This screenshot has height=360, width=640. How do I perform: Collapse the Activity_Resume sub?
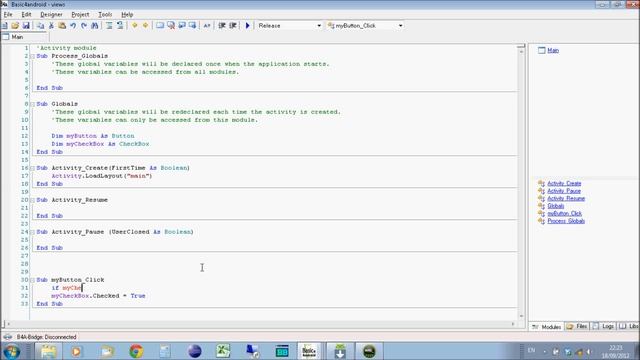pyautogui.click(x=32, y=200)
